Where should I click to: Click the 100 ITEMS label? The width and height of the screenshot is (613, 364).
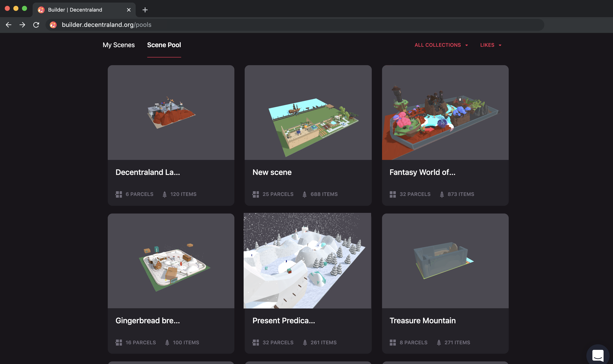point(186,342)
